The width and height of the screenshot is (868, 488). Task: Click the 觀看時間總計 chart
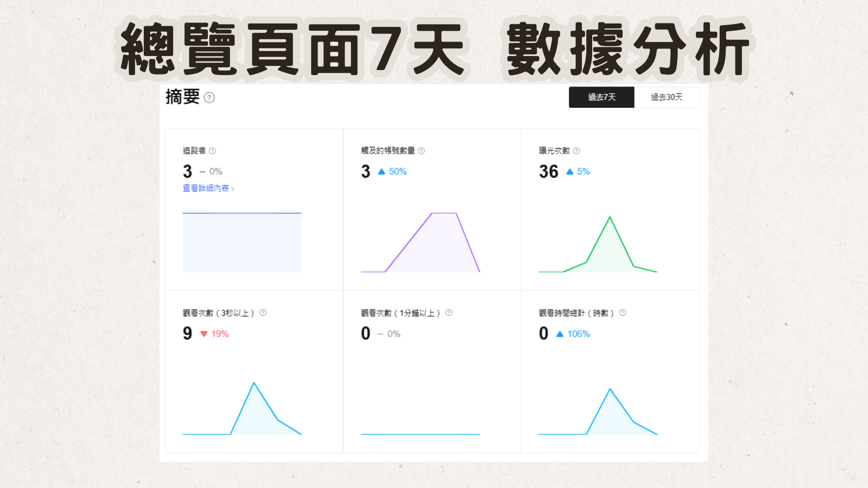click(x=598, y=411)
